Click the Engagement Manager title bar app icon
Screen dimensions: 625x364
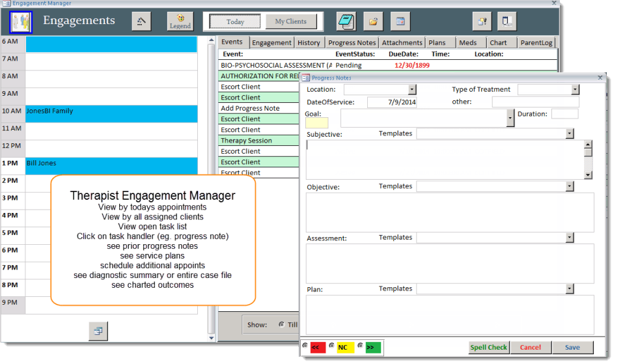(7, 3)
